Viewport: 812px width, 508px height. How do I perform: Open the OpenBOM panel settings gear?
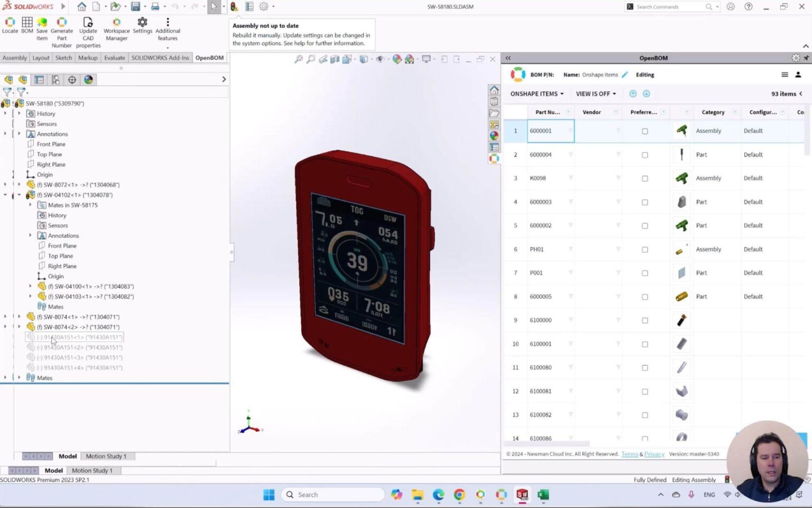click(x=796, y=58)
